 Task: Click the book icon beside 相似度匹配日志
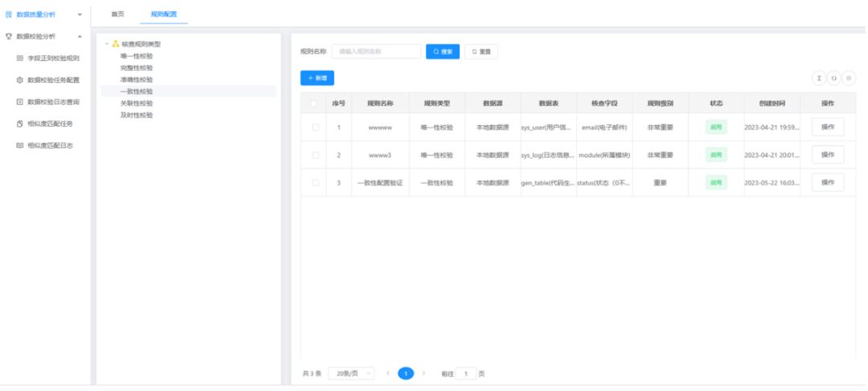[x=20, y=145]
